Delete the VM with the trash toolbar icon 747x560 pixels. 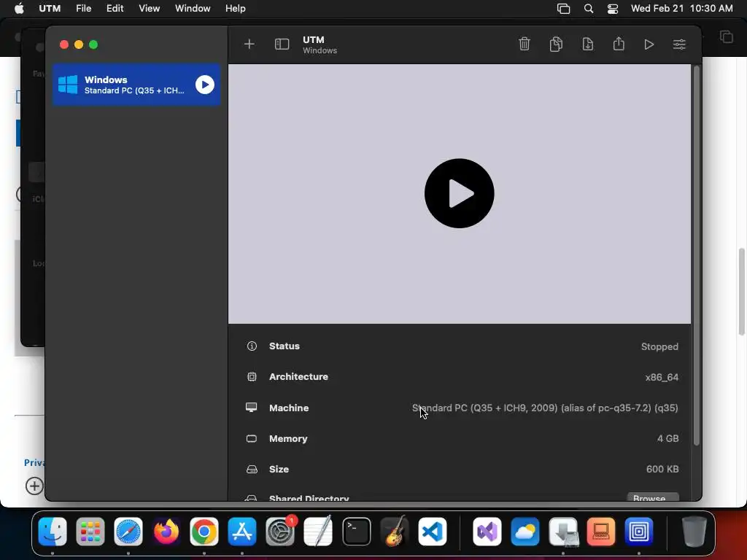[524, 44]
